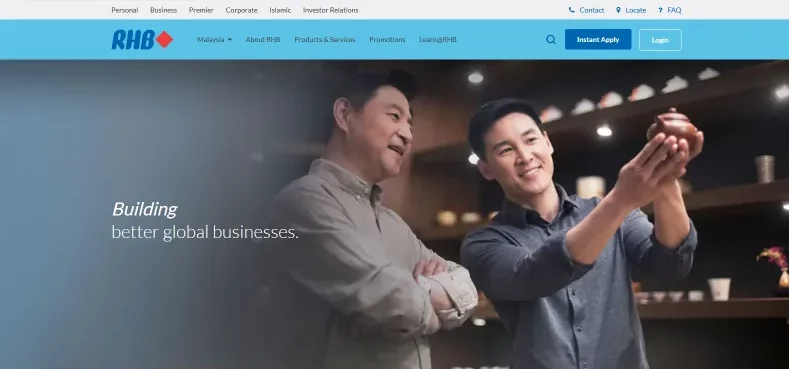Viewport: 789px width, 369px height.
Task: Open the Islamic banking tab
Action: [280, 10]
